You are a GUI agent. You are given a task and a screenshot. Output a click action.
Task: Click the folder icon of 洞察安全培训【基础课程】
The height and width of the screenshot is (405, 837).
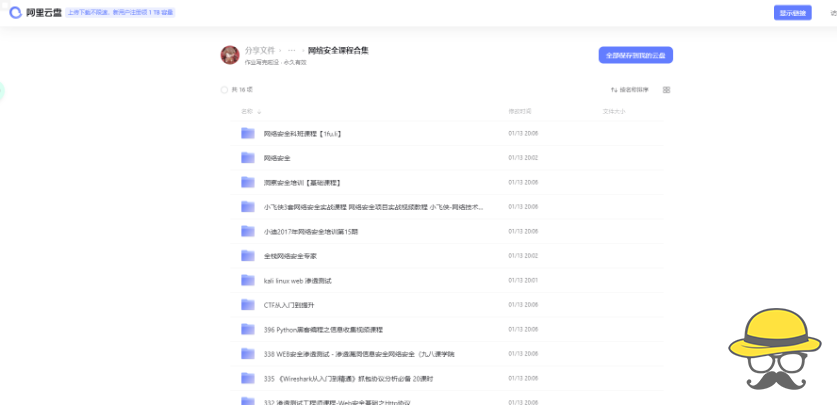tap(248, 182)
